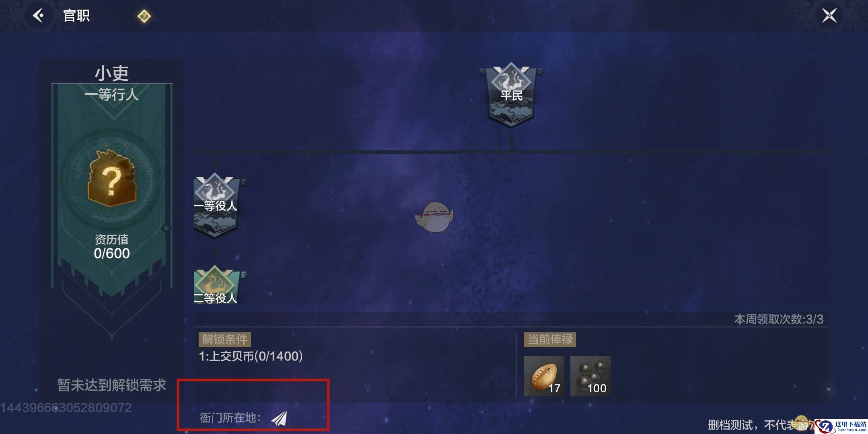Screen dimensions: 868x434
Task: Tap the golden seal question mark emblem
Action: click(x=111, y=178)
